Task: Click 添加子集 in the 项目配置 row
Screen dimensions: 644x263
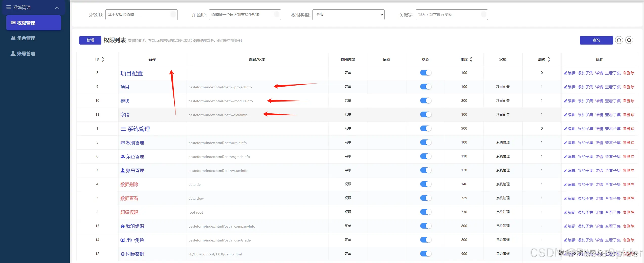Action: point(585,73)
